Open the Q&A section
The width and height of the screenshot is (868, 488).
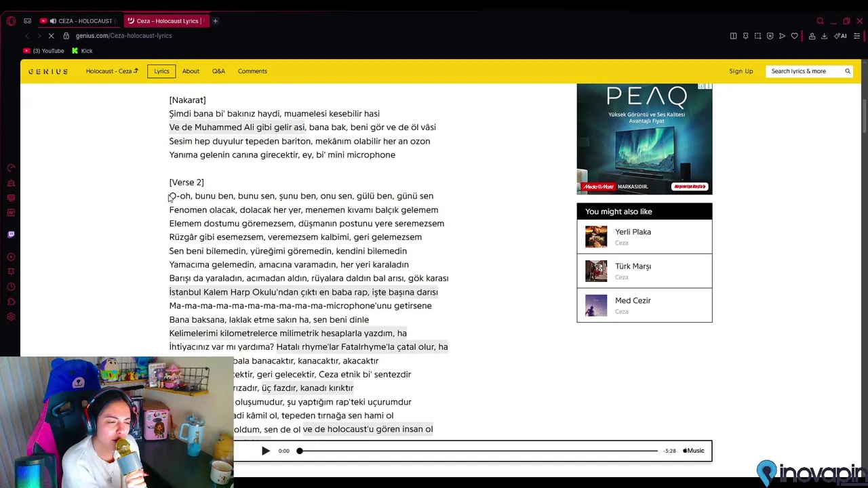[x=218, y=71]
